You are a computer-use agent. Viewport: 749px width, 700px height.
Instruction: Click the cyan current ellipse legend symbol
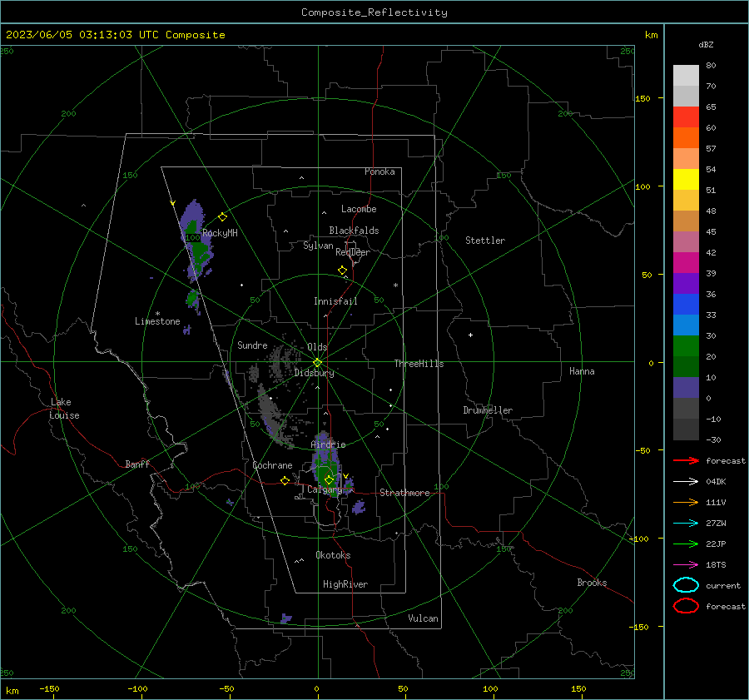click(x=686, y=585)
